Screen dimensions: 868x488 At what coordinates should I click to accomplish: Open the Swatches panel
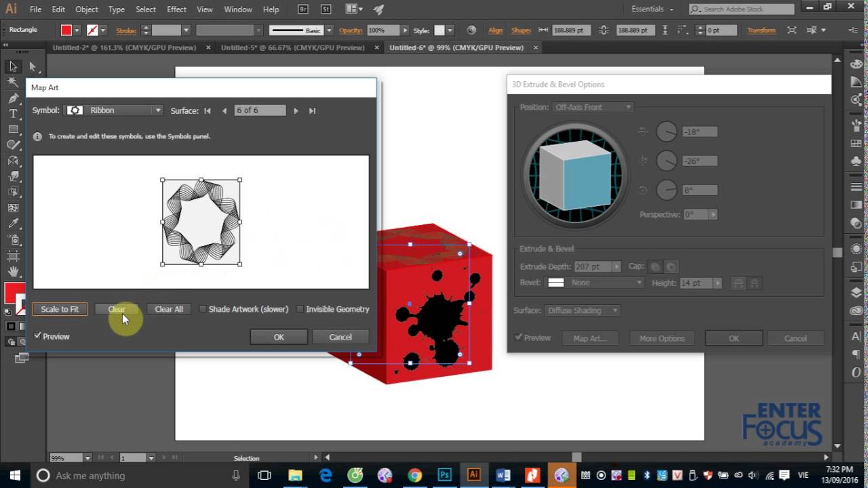(x=856, y=143)
